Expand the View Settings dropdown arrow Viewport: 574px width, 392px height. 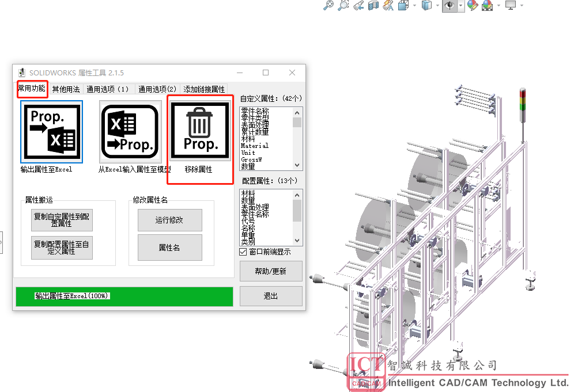pos(522,6)
